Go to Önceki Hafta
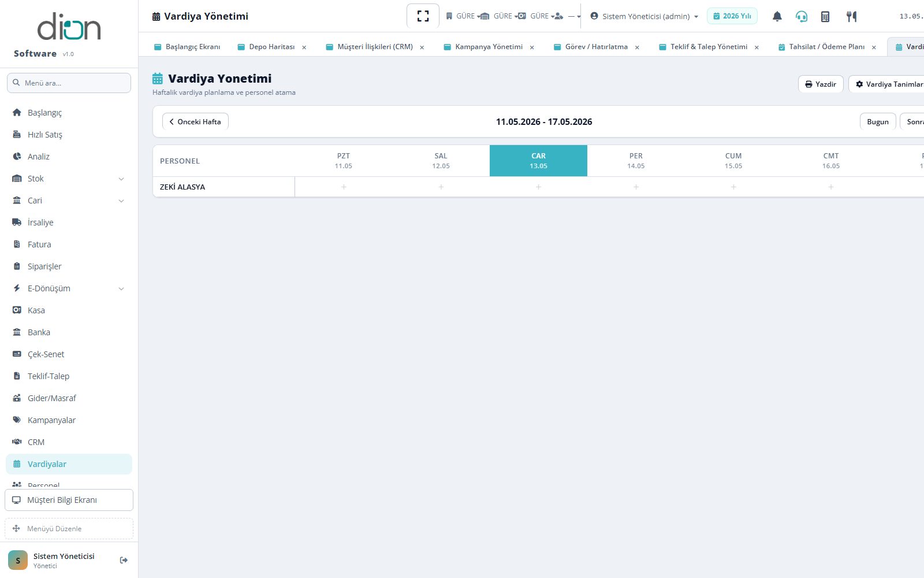Viewport: 924px width, 578px height. [x=195, y=121]
